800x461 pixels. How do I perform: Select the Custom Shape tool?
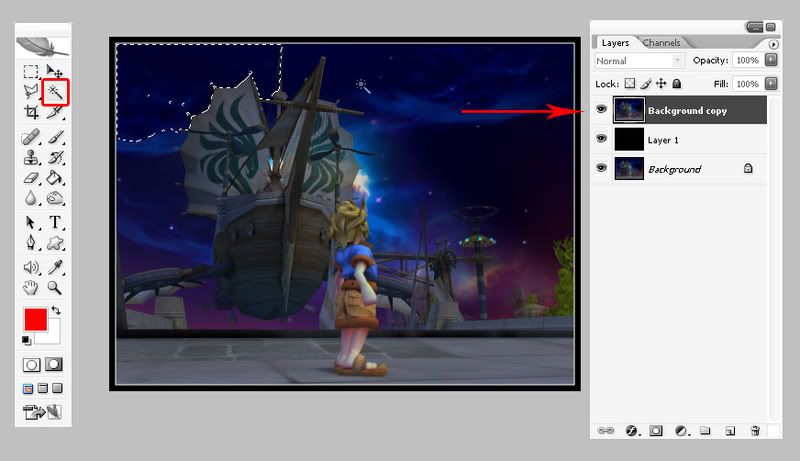[x=55, y=243]
